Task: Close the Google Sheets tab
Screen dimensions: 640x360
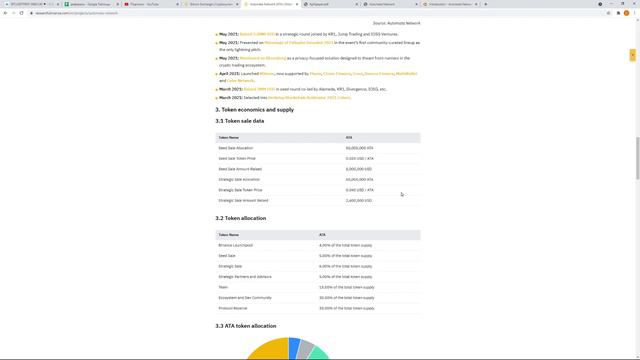Action: pos(118,4)
